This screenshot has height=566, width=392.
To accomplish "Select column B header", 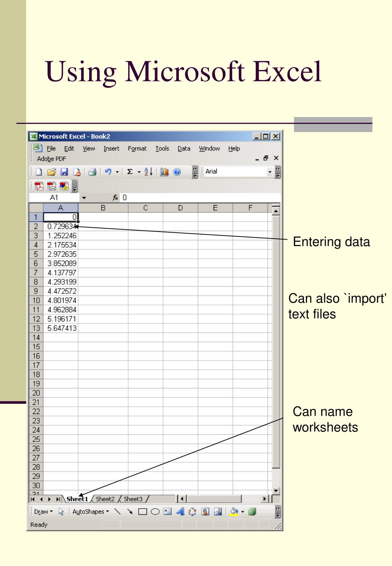I will [103, 208].
